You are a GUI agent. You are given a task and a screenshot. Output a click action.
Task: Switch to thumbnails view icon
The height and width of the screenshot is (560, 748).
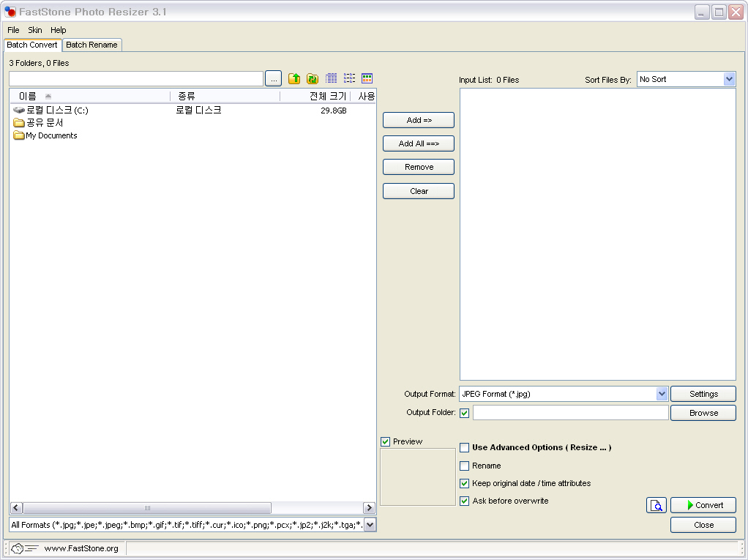click(367, 78)
